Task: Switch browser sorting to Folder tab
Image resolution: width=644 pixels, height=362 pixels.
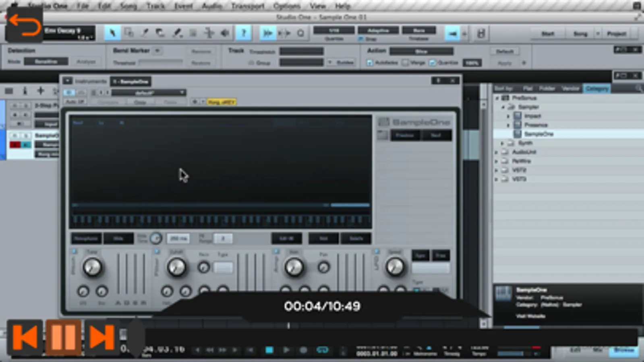Action: [547, 88]
